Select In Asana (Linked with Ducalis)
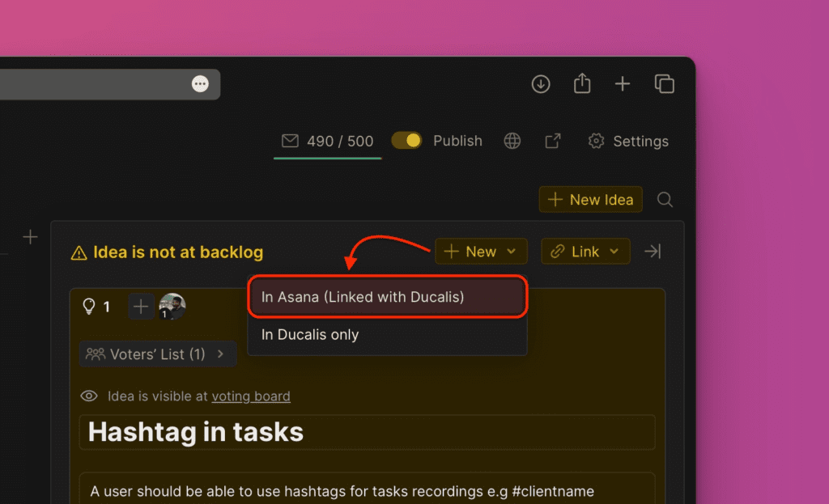Image resolution: width=829 pixels, height=504 pixels. click(387, 297)
